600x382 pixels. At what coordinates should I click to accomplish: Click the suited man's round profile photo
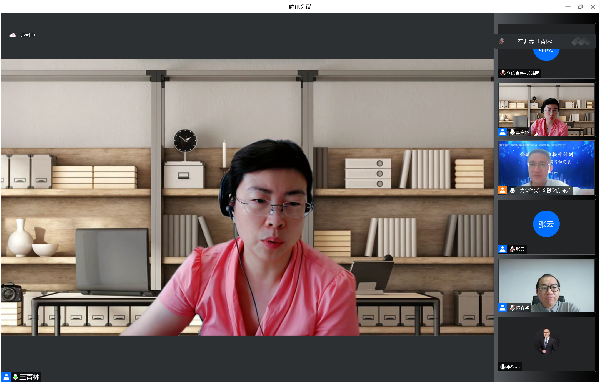pos(546,341)
